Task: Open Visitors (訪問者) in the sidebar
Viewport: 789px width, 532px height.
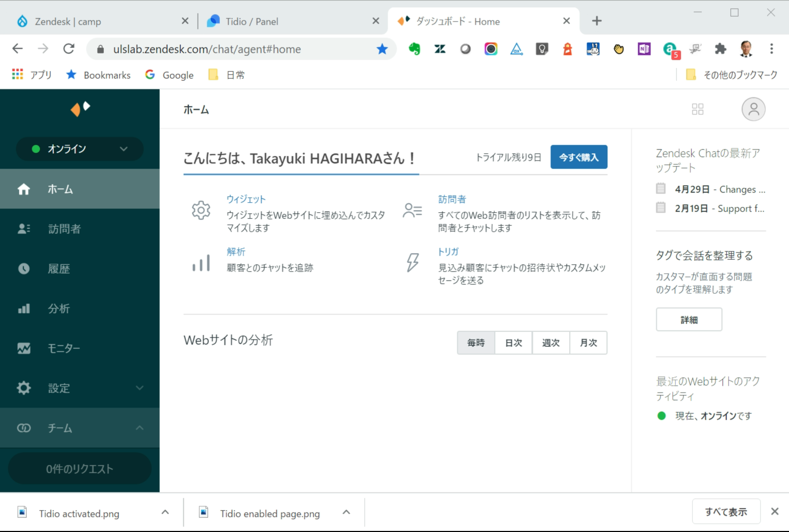Action: 80,229
